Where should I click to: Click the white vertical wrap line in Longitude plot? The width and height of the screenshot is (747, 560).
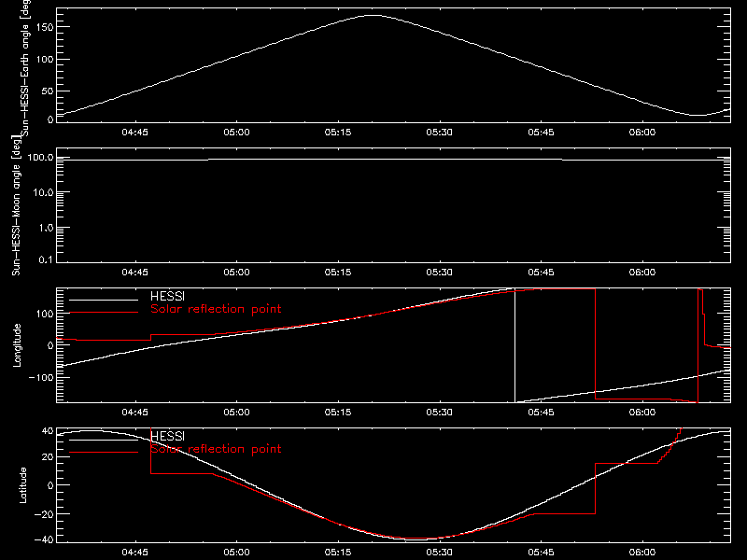coord(515,345)
